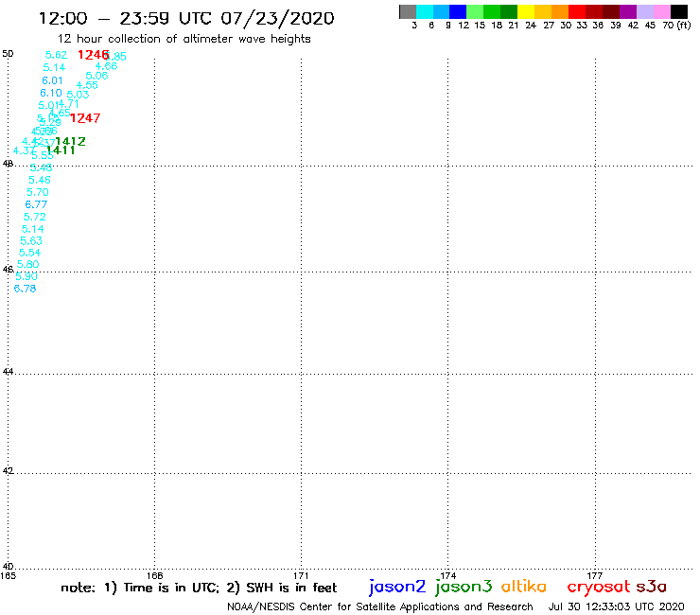Click the wave height value 4.66
Image resolution: width=700 pixels, height=615 pixels.
(x=106, y=66)
